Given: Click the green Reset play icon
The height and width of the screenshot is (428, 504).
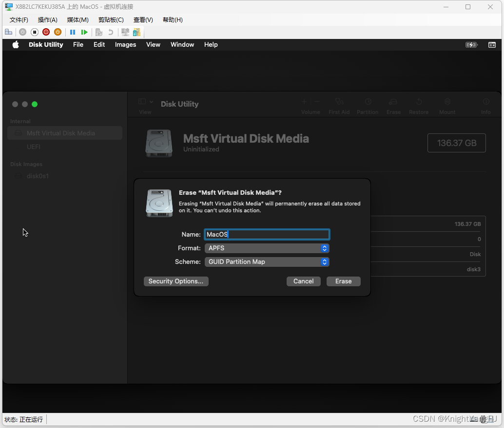Looking at the screenshot, I should [84, 32].
